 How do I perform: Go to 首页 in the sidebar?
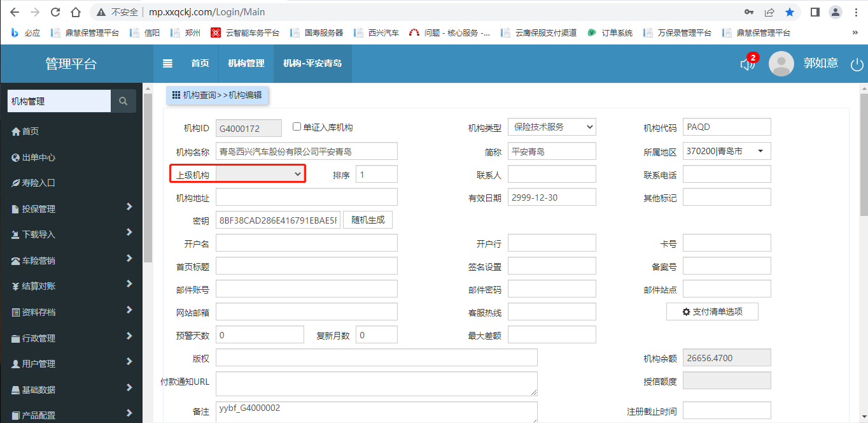pos(71,131)
